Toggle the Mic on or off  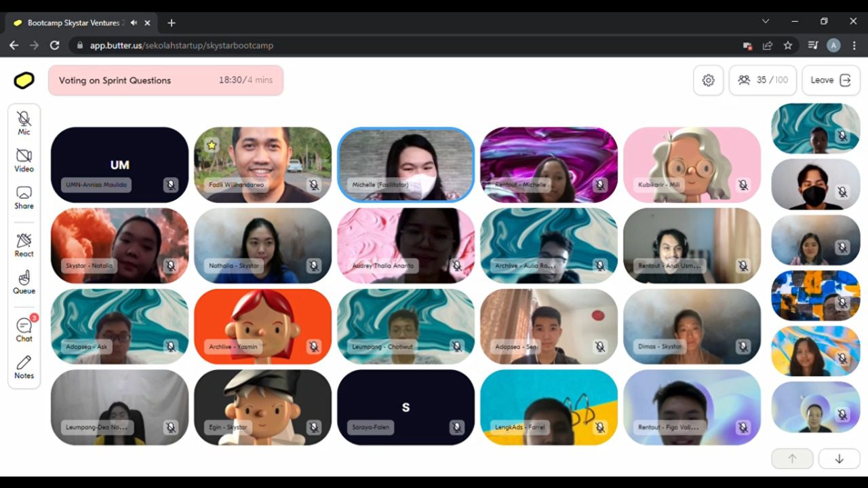tap(24, 122)
